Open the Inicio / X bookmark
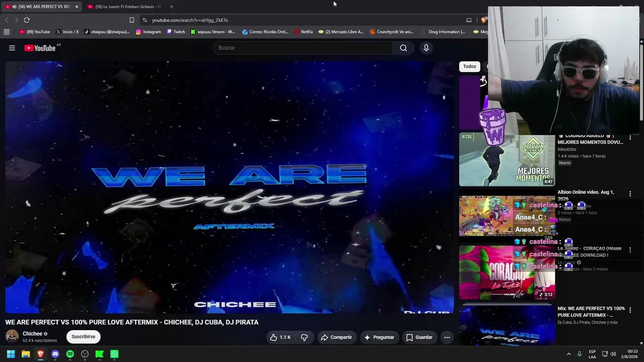The width and height of the screenshot is (644, 362). tap(67, 32)
